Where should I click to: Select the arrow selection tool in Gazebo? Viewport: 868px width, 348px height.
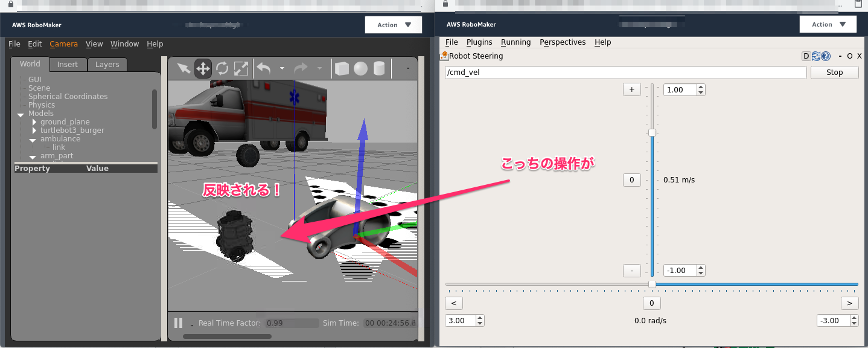(x=183, y=68)
